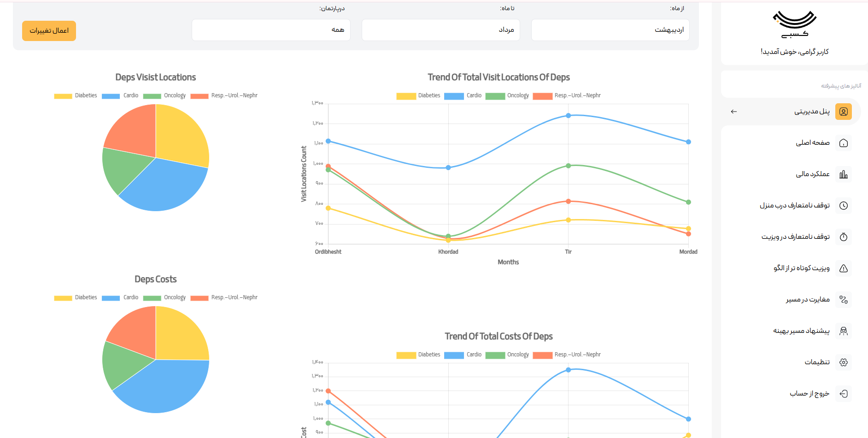The height and width of the screenshot is (438, 868).
Task: Open the department dropdown showing همه
Action: pos(271,30)
